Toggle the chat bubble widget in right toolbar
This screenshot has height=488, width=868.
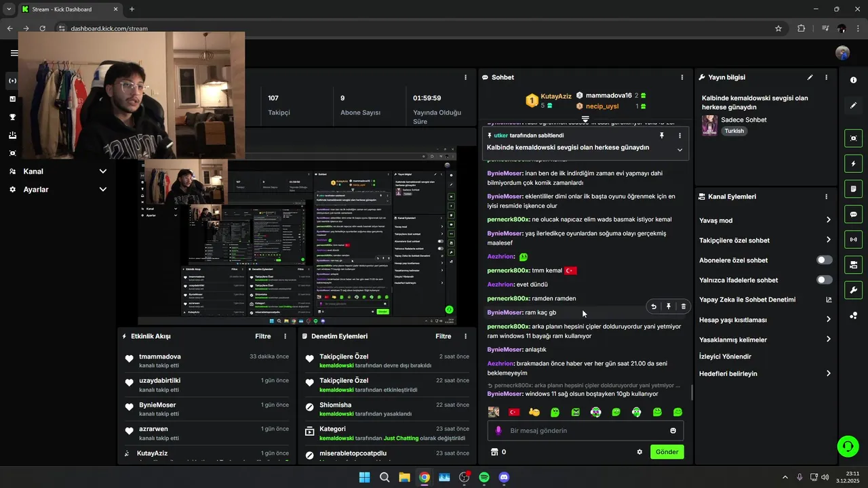pyautogui.click(x=853, y=214)
